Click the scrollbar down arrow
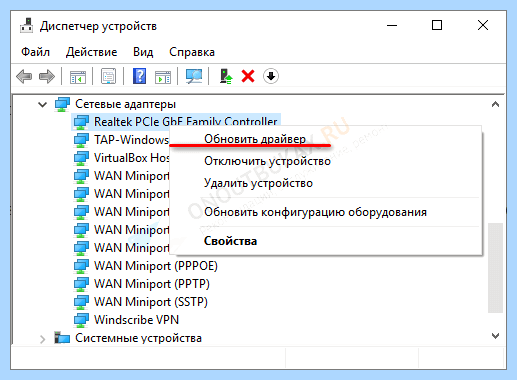517x380 pixels. [495, 336]
